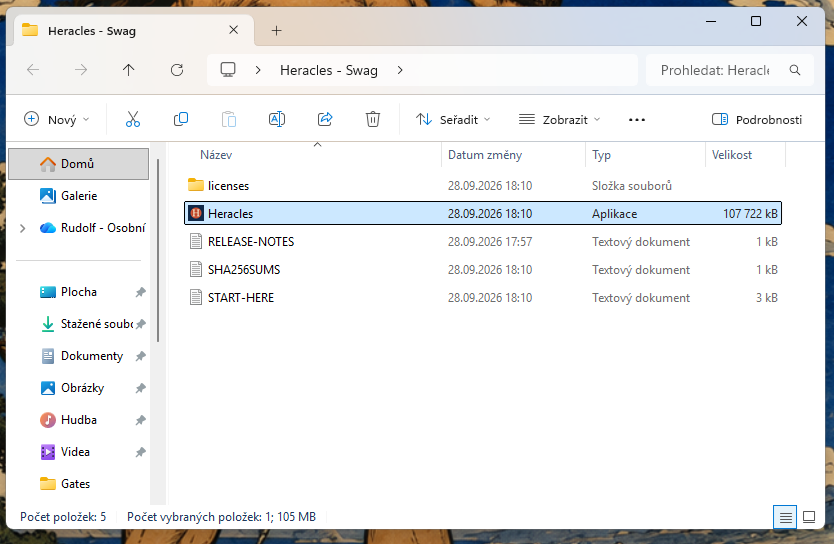834x544 pixels.
Task: Click the Rename icon
Action: coord(277,119)
